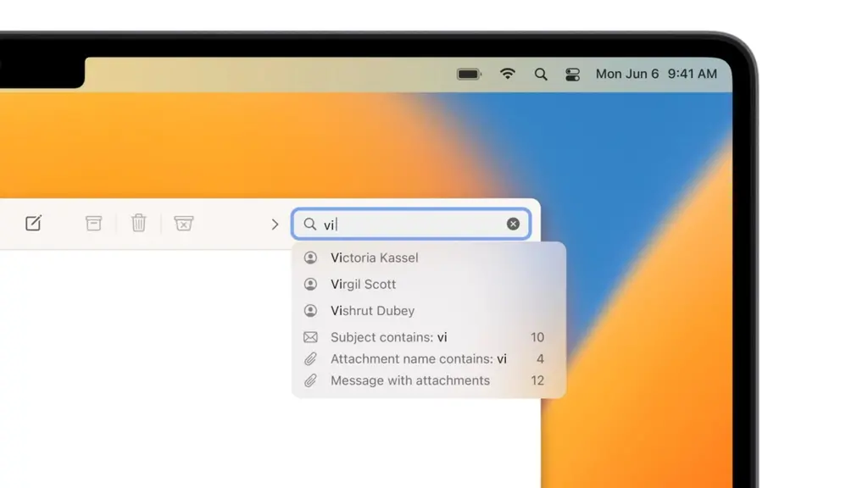Click the paperclip icon beside Message with attachments
This screenshot has width=868, height=488.
click(x=310, y=380)
